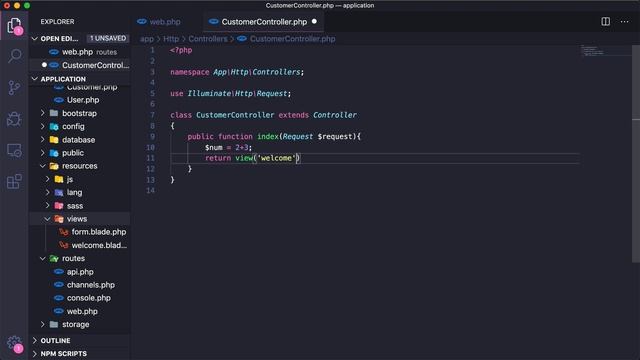Collapse the Open Editors section
Screen dimensions: 640x360
pyautogui.click(x=35, y=38)
